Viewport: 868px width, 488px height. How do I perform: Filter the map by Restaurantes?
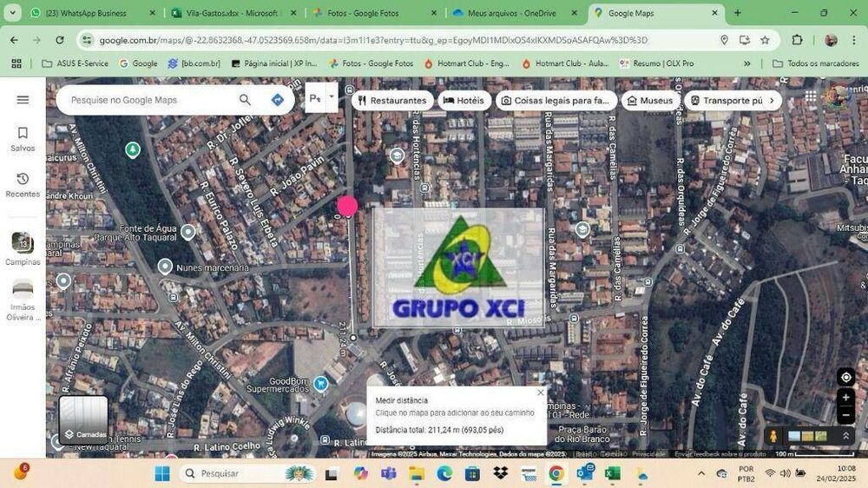click(392, 101)
